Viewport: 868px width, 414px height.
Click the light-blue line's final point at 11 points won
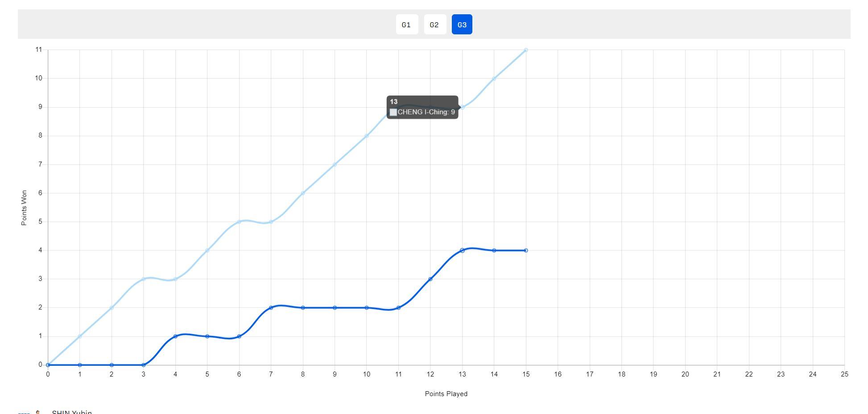coord(526,50)
